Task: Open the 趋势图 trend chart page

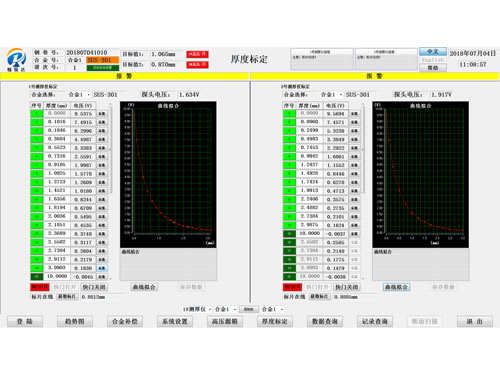Action: click(x=75, y=321)
